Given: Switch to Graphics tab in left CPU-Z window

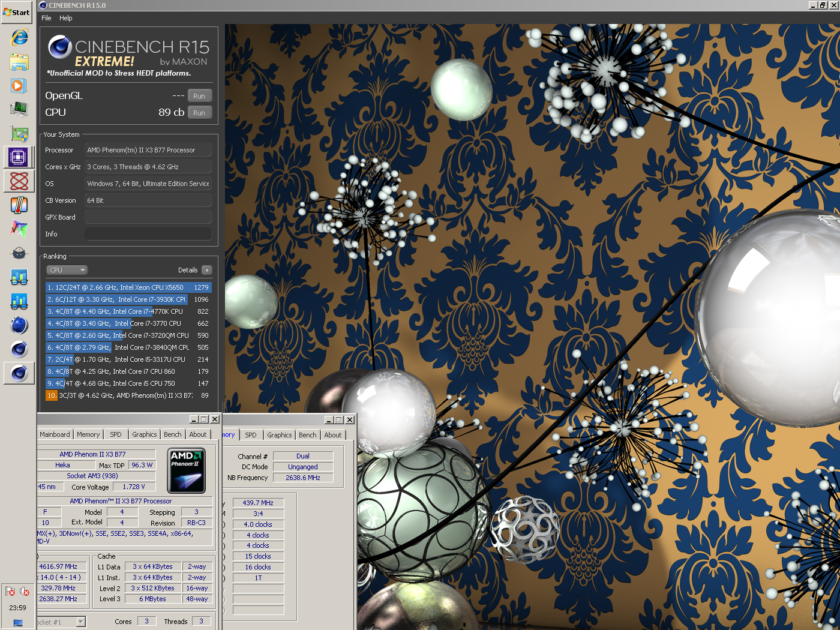Looking at the screenshot, I should click(x=145, y=434).
